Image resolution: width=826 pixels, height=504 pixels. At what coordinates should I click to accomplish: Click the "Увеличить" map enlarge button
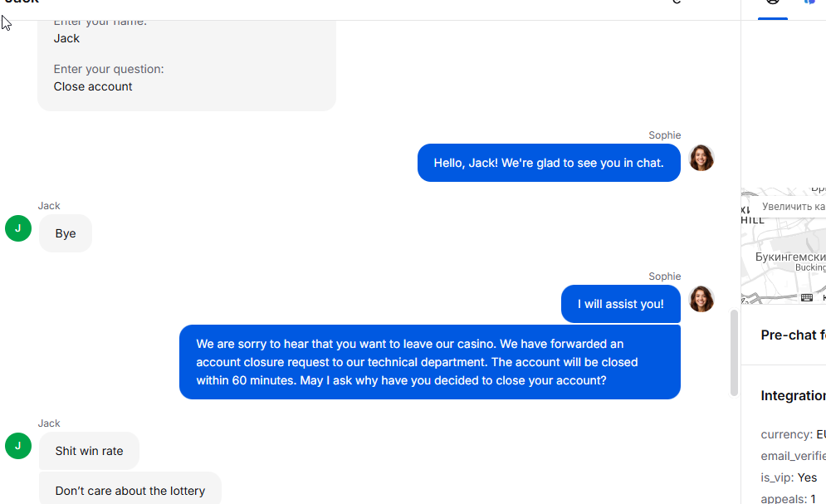793,207
